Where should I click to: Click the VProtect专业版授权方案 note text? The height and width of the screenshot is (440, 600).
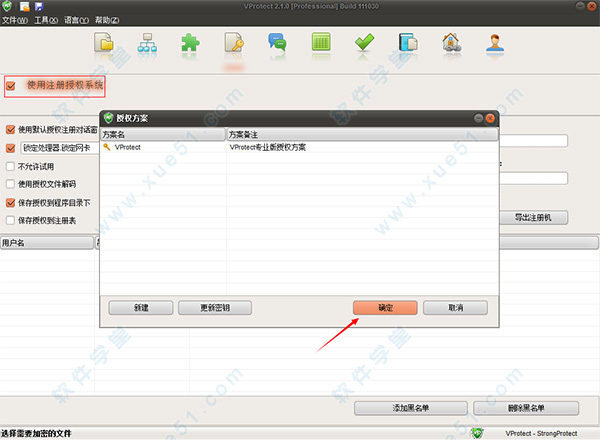[x=267, y=147]
